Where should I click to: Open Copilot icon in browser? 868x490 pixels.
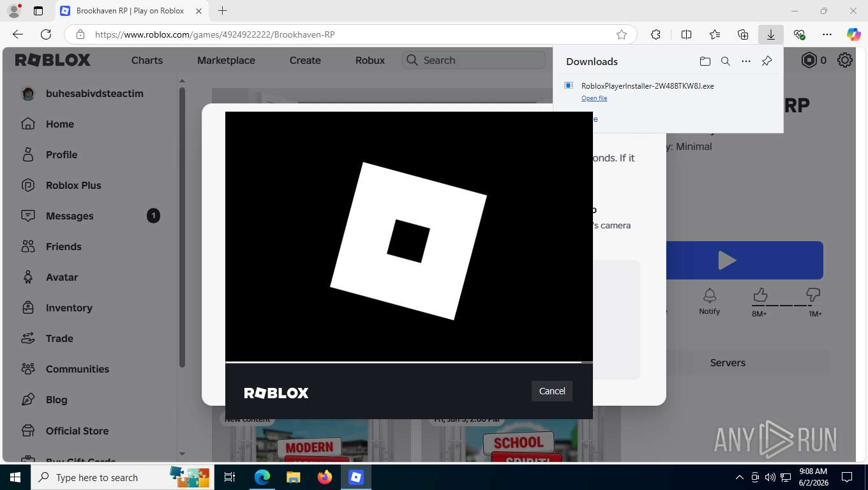pyautogui.click(x=853, y=34)
